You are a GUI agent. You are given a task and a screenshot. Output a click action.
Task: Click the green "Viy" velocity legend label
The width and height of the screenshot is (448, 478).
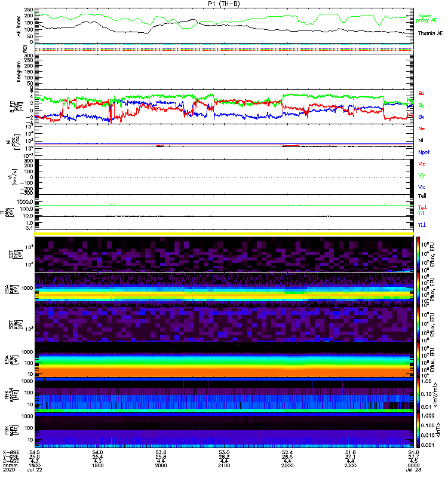point(422,176)
